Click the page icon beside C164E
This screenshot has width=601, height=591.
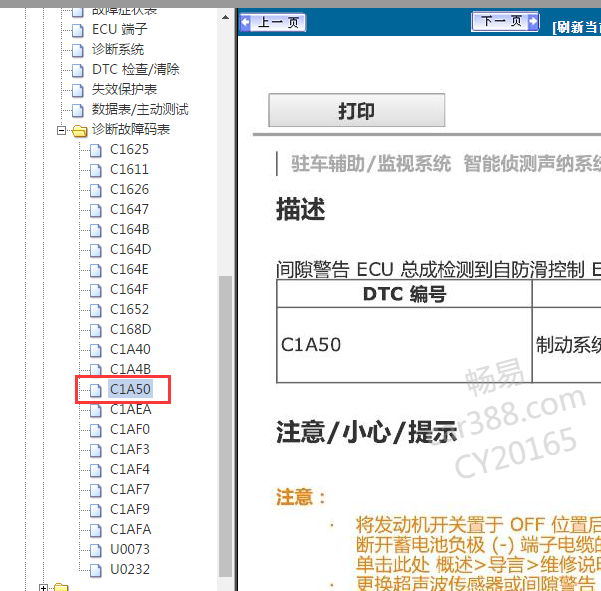click(96, 270)
